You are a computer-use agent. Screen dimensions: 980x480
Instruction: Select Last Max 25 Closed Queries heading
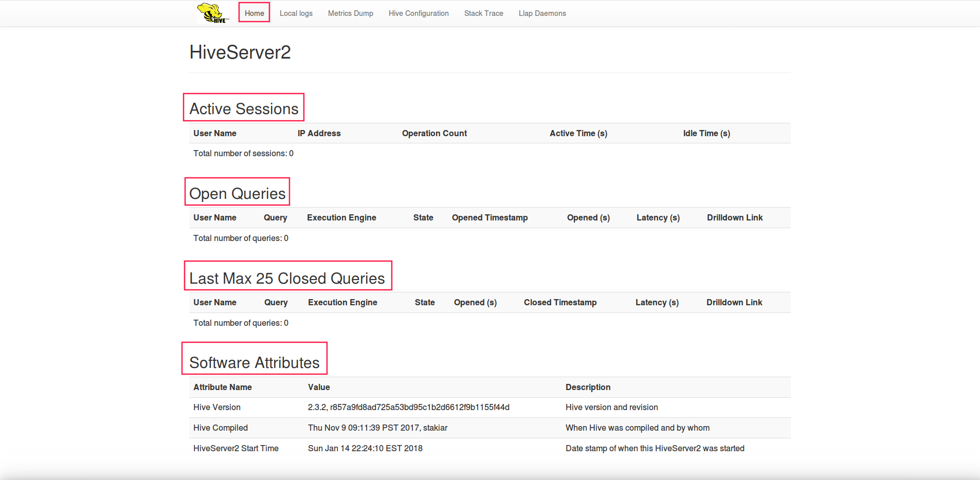[x=287, y=278]
